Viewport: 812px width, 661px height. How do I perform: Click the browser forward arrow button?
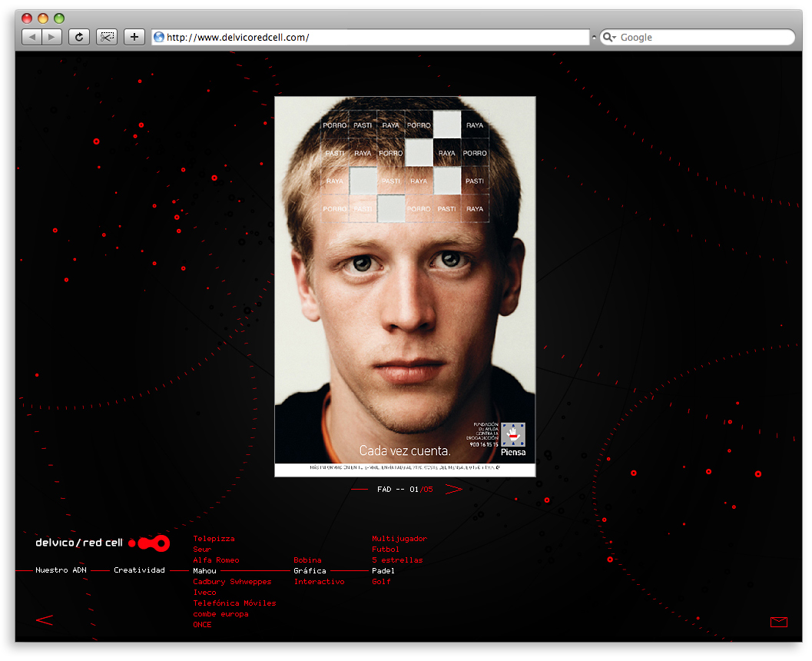51,37
